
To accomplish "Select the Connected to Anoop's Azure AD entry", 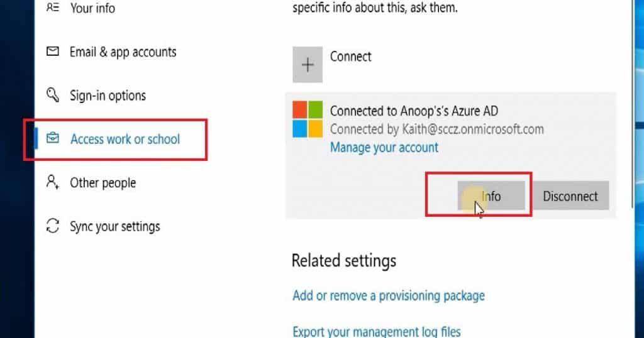I will coord(414,111).
